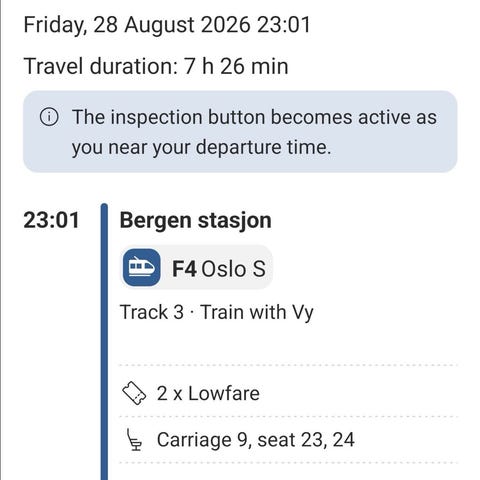Tap the inspection button notice banner

pos(240,131)
